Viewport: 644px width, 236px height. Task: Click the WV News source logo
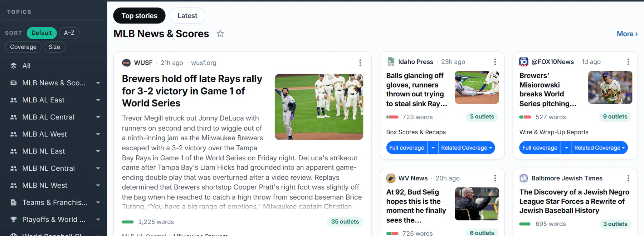coord(391,178)
